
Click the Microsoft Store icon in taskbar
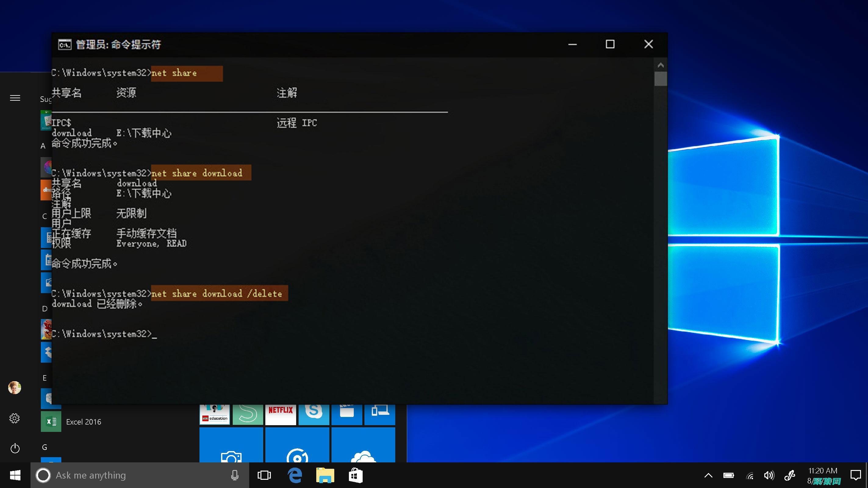pyautogui.click(x=355, y=475)
